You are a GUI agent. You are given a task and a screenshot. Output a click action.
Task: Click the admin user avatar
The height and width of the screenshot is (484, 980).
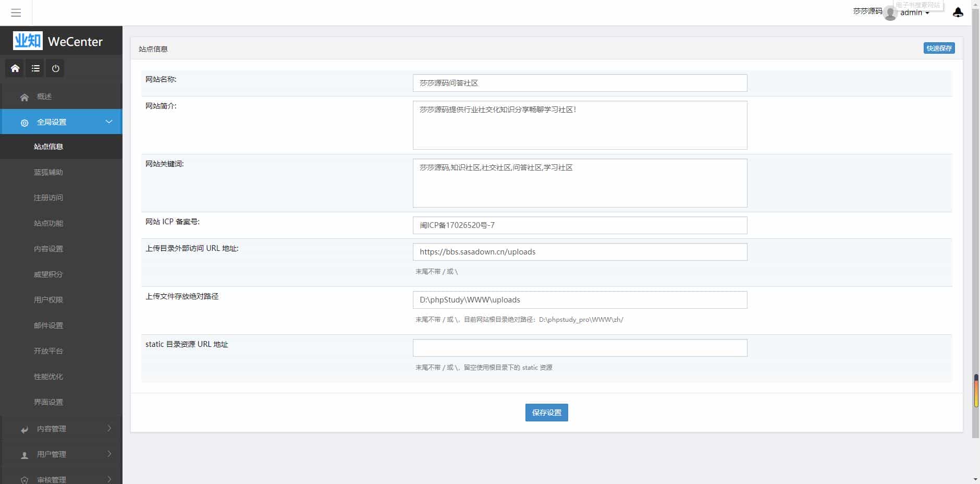click(x=890, y=14)
